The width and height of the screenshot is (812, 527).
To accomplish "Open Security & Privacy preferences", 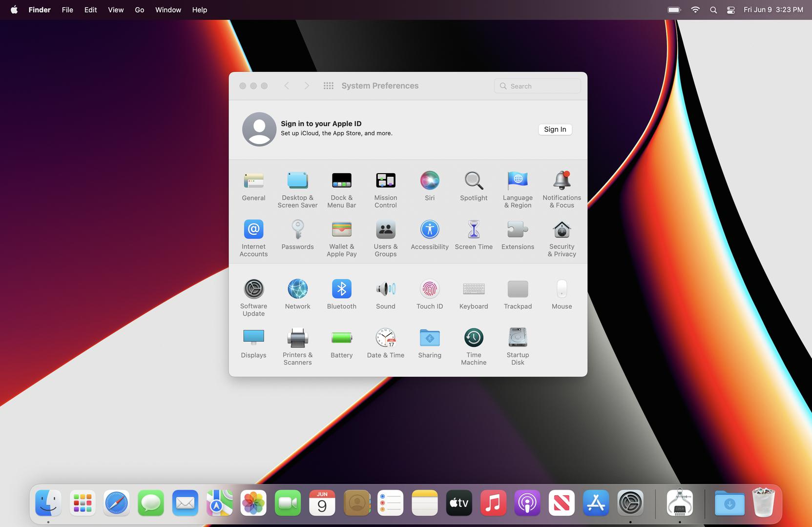I will 562,239.
